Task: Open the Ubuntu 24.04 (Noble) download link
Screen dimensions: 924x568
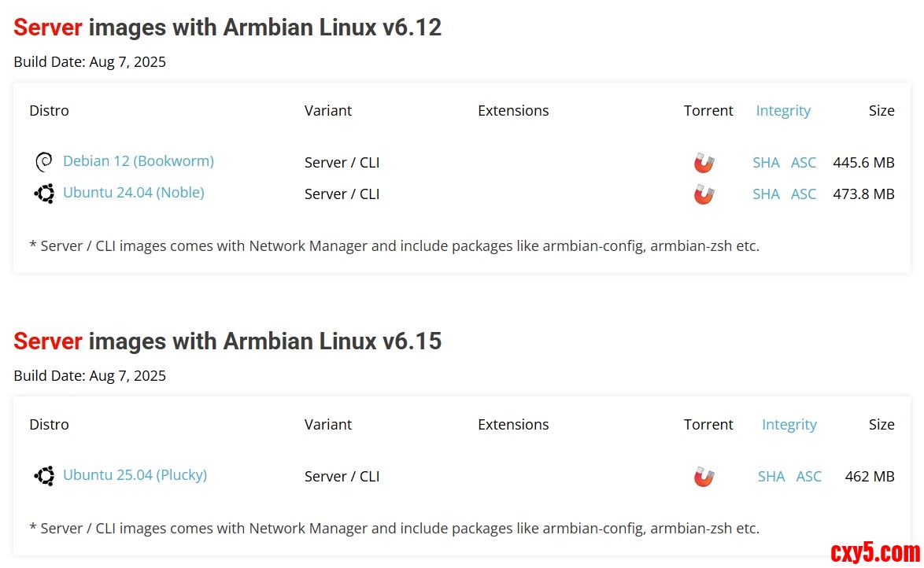Action: tap(133, 192)
